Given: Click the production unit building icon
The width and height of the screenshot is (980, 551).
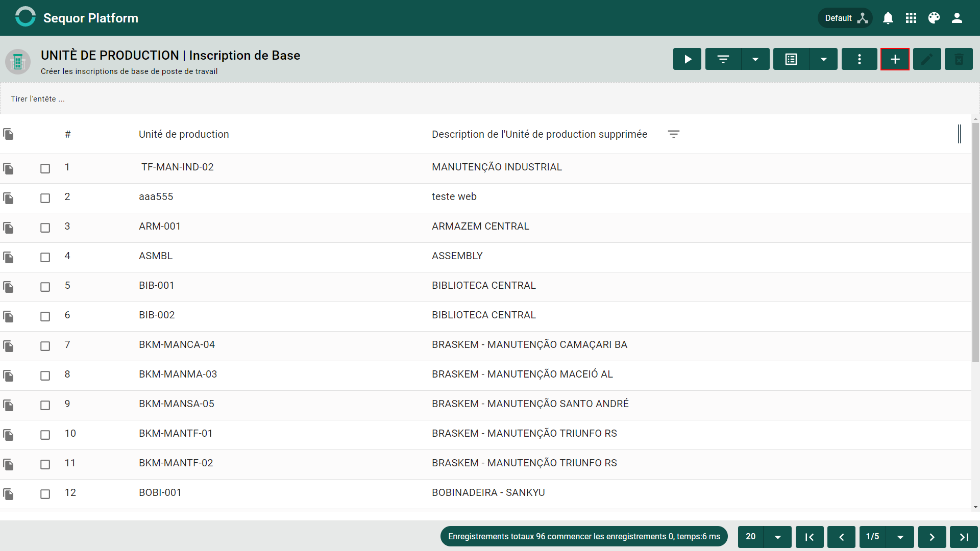Looking at the screenshot, I should 18,62.
